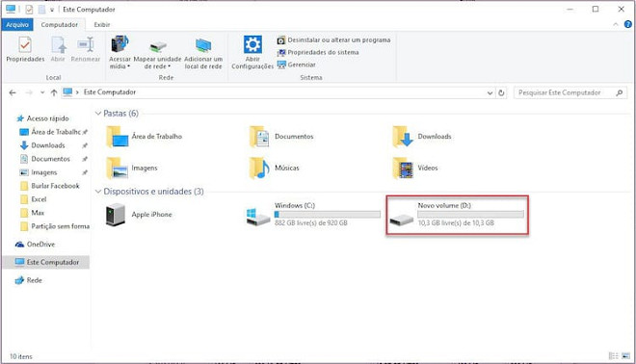Click Windows (C:) usage bar
The width and height of the screenshot is (636, 364).
tap(328, 214)
